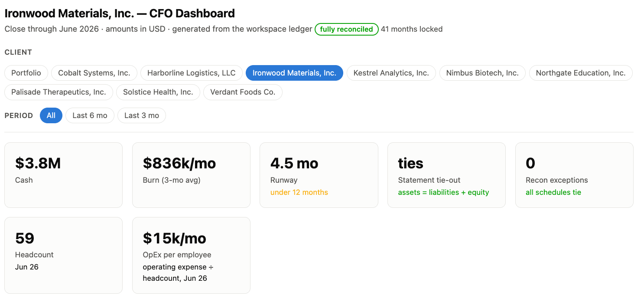Click the 59 Headcount value
The image size is (644, 299).
[25, 238]
